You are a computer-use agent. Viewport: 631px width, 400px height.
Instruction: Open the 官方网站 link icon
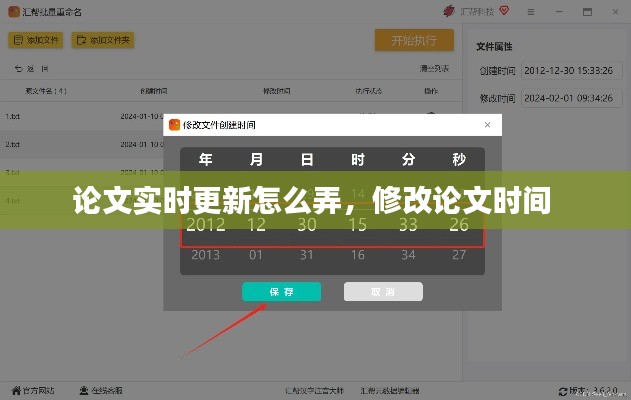(14, 389)
